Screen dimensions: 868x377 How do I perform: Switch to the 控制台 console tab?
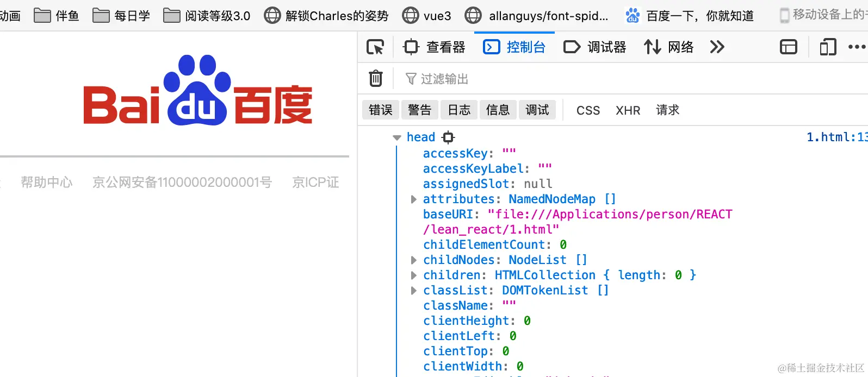pyautogui.click(x=514, y=47)
